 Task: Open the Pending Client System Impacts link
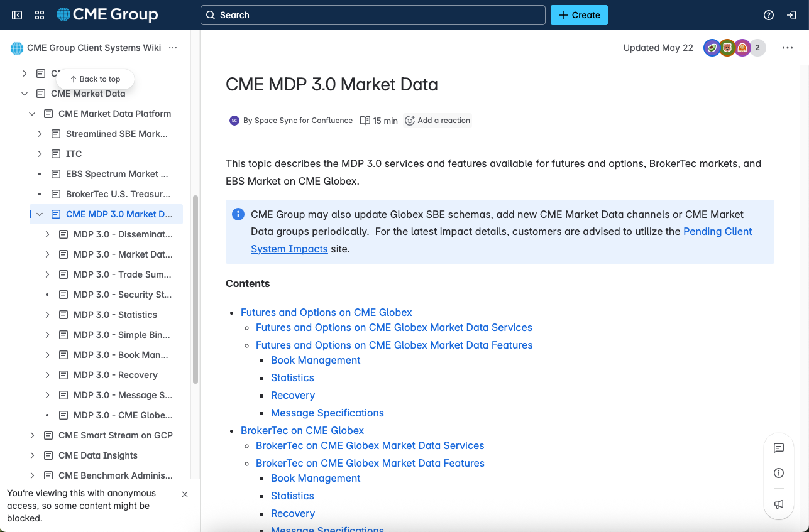pyautogui.click(x=718, y=231)
